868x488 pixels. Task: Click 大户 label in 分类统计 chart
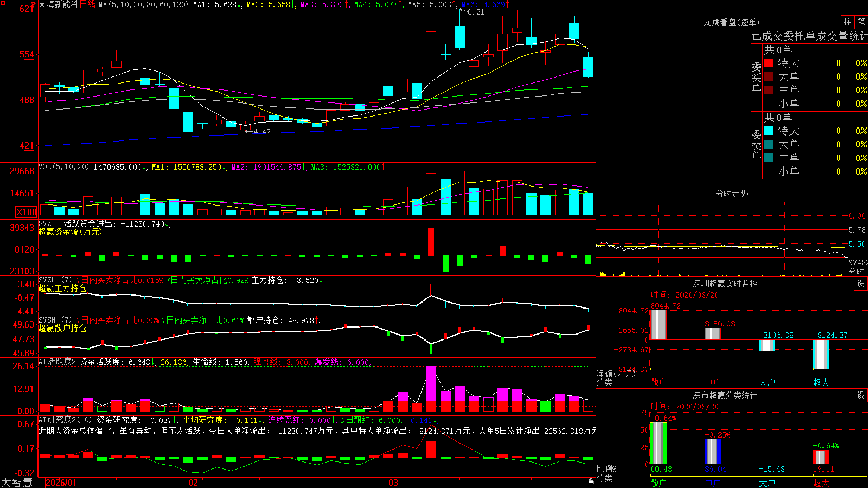767,483
